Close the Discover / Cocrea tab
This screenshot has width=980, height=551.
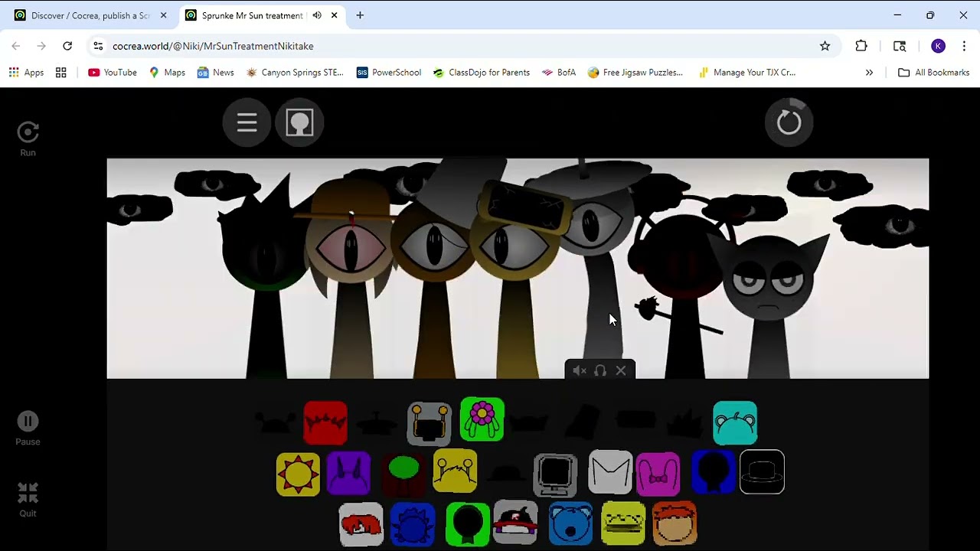click(x=163, y=15)
